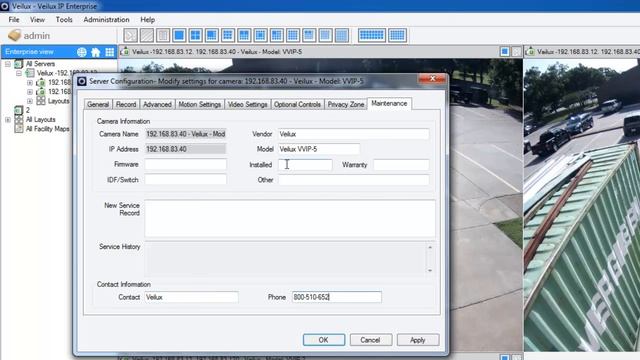This screenshot has height=360, width=640.
Task: Click the All Layouts icon in tree
Action: 19,120
